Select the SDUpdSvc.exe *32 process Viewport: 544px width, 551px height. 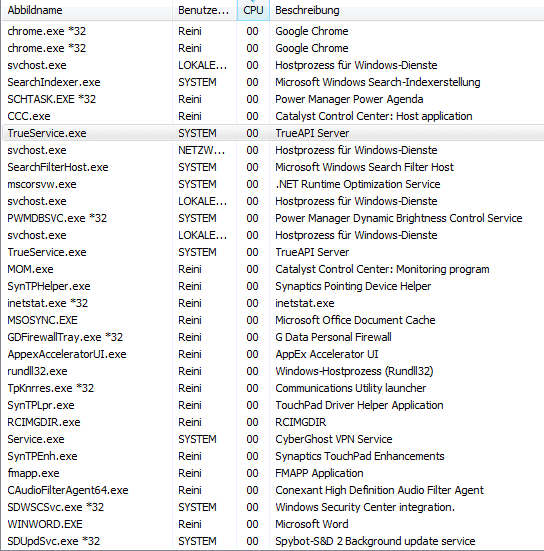[53, 541]
